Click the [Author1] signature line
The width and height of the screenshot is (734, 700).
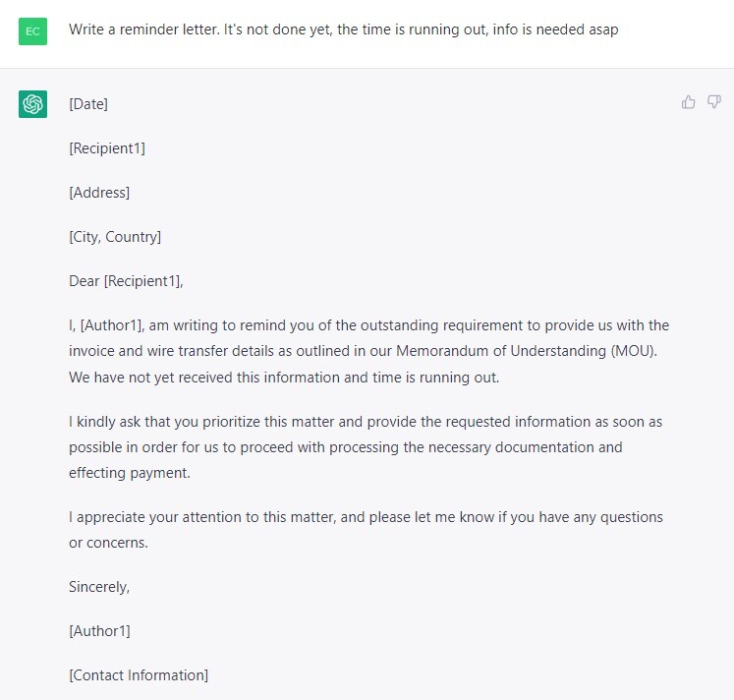(99, 631)
